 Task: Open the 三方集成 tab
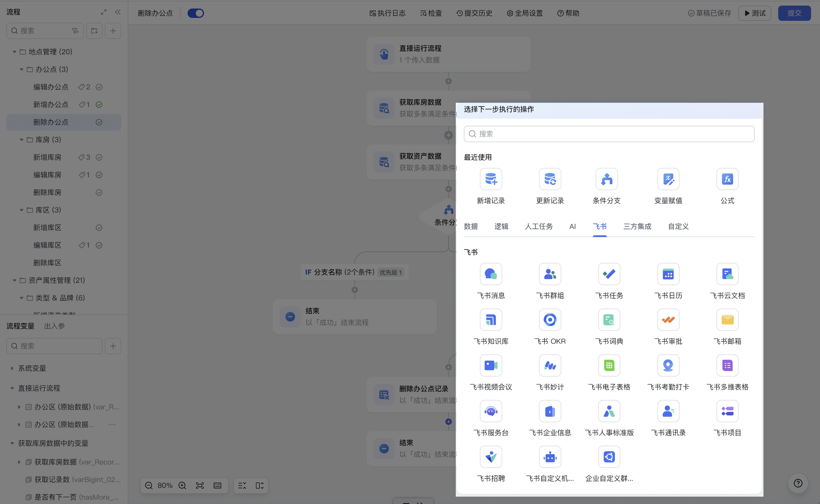[637, 226]
